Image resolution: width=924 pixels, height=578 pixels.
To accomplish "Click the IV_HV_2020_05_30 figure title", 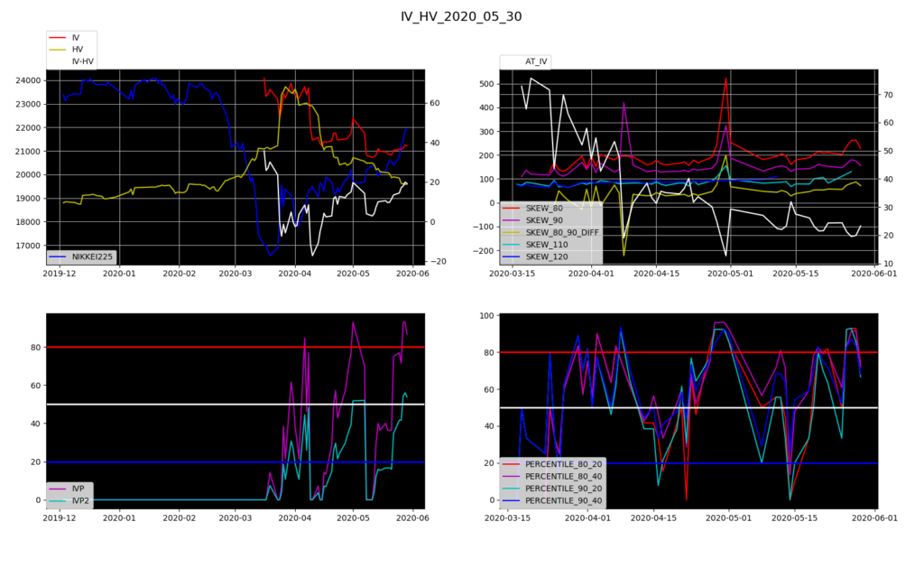I will point(461,16).
